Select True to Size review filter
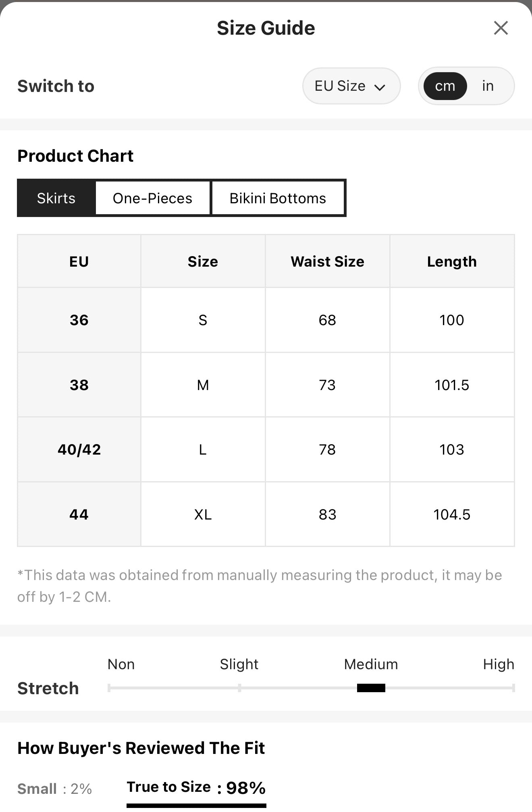Viewport: 532px width, 812px height. pyautogui.click(x=196, y=788)
